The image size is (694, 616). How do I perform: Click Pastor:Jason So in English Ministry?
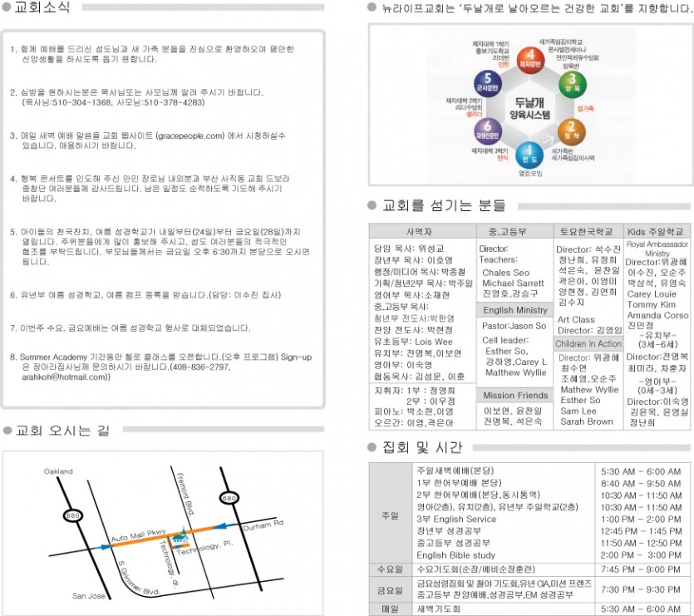point(514,326)
